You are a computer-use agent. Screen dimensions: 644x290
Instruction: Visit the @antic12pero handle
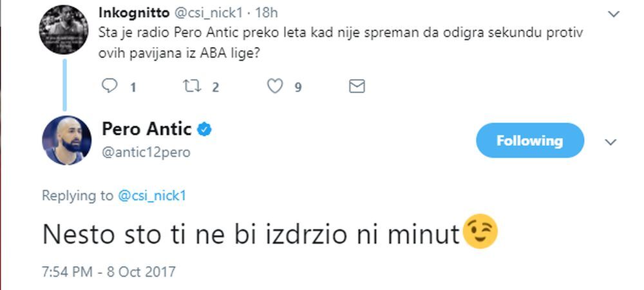146,152
